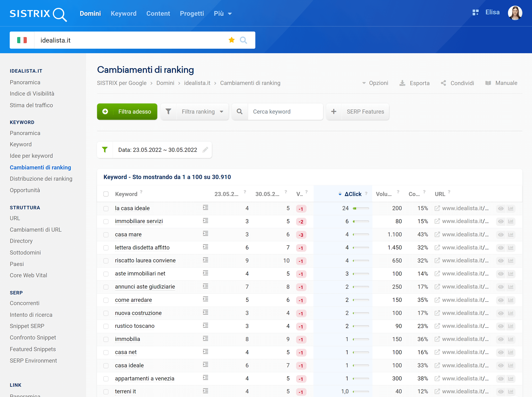This screenshot has height=397, width=532.
Task: Edit the date filter with pencil icon
Action: [205, 150]
